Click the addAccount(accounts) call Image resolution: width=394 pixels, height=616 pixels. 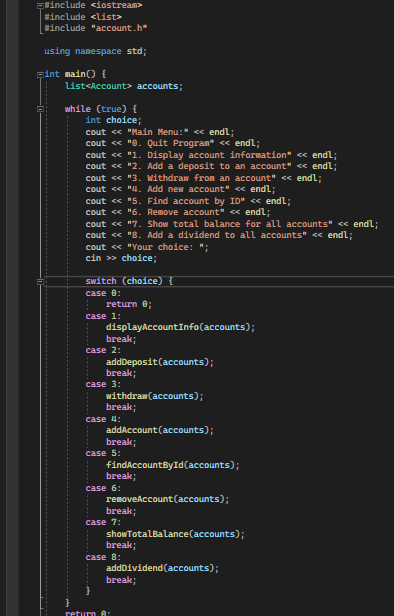[x=160, y=430]
